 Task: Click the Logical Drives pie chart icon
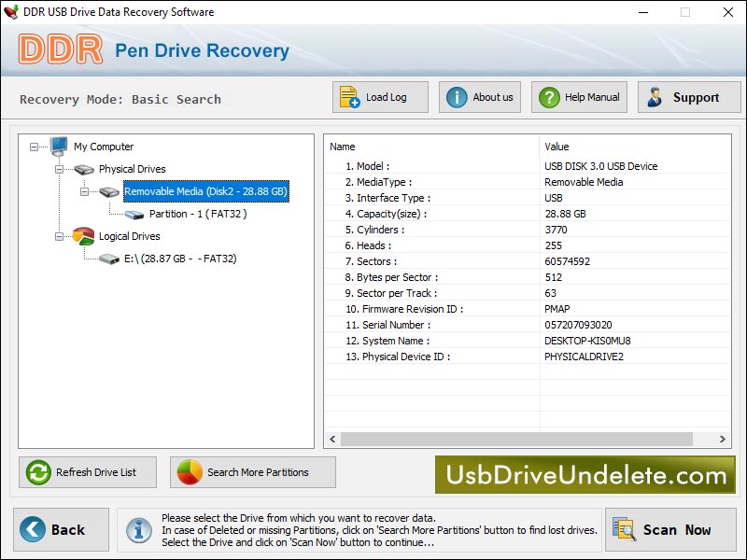click(83, 236)
